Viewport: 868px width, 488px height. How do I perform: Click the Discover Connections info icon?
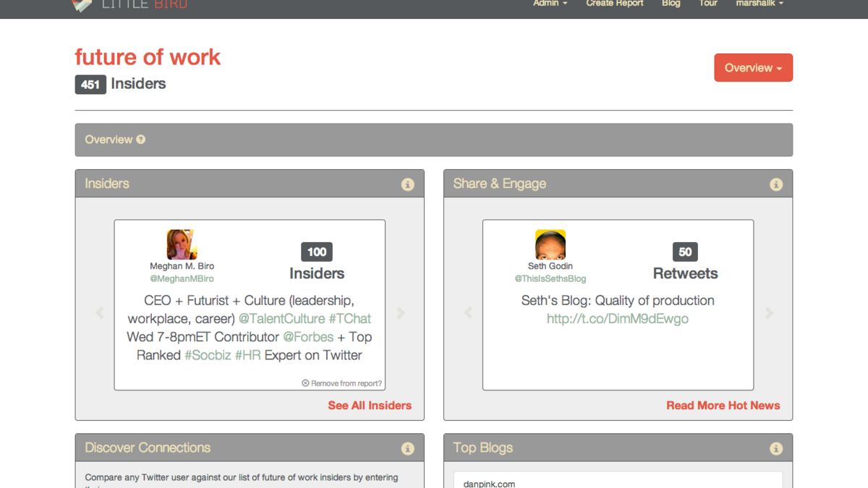tap(408, 448)
